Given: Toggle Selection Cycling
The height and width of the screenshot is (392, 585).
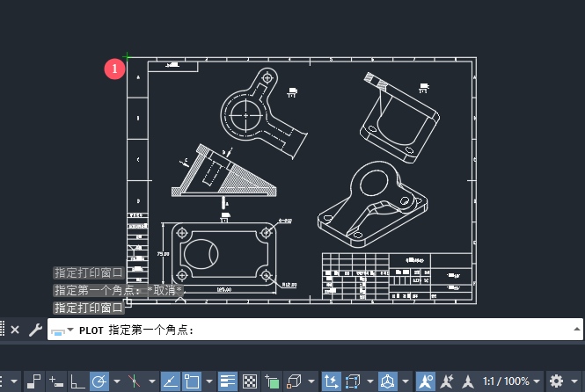Looking at the screenshot, I should click(272, 381).
